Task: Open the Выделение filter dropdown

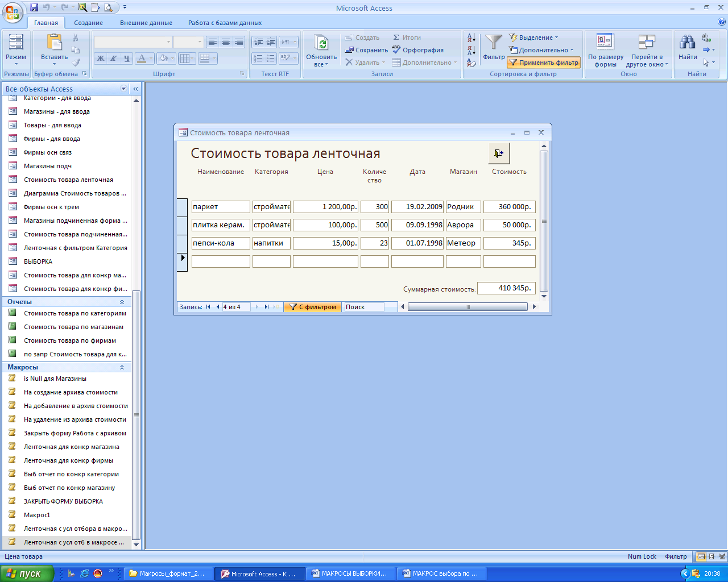Action: click(x=533, y=38)
